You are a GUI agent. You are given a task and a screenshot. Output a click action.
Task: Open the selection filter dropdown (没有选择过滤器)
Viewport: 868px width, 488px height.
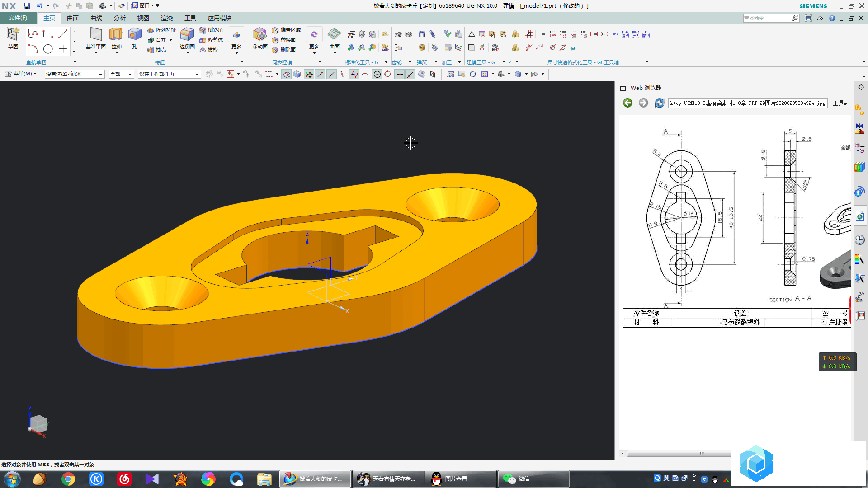(x=75, y=74)
